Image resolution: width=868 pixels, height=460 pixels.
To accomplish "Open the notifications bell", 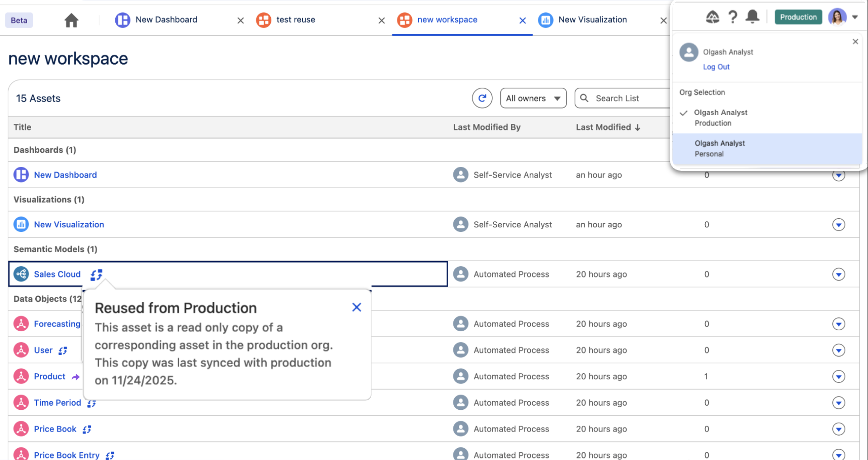I will 752,17.
